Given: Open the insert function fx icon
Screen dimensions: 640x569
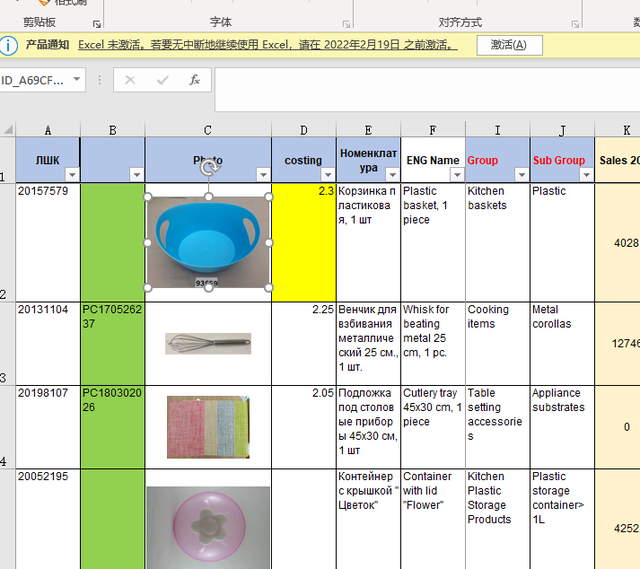Looking at the screenshot, I should 195,80.
